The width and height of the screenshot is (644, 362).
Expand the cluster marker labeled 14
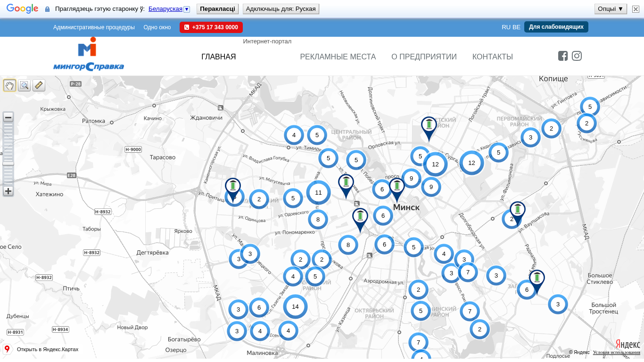[x=295, y=307]
